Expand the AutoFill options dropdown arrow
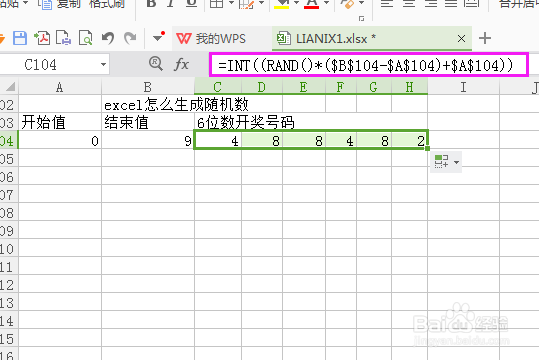The width and height of the screenshot is (539, 360). [x=456, y=162]
